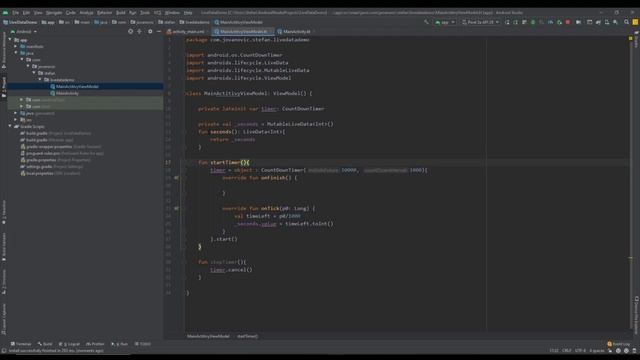640x360 pixels.
Task: Click startTimer() in bottom editor breadcrumb
Action: (247, 336)
